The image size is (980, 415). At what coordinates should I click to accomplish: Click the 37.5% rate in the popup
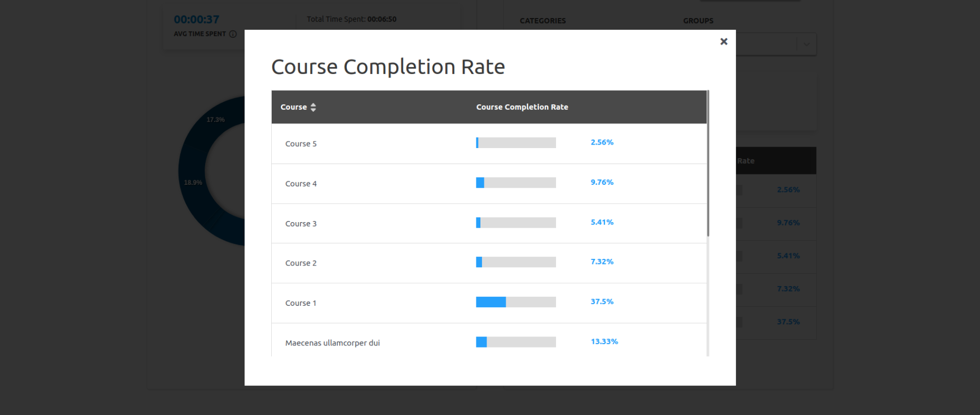click(x=602, y=302)
